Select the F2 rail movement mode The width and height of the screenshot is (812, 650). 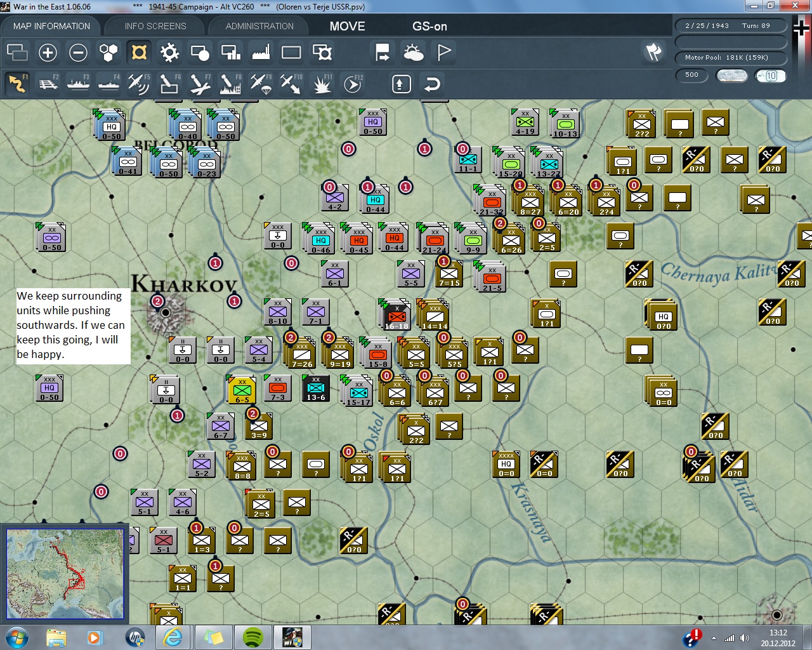coord(48,84)
